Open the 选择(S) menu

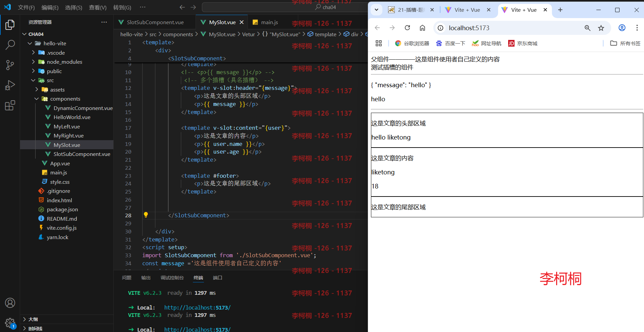point(73,7)
